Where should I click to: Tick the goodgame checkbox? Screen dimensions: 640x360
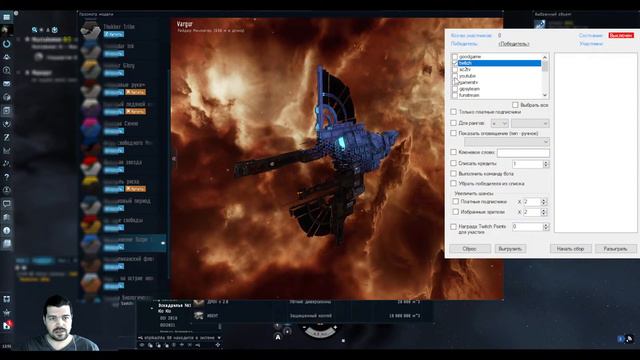(x=455, y=57)
